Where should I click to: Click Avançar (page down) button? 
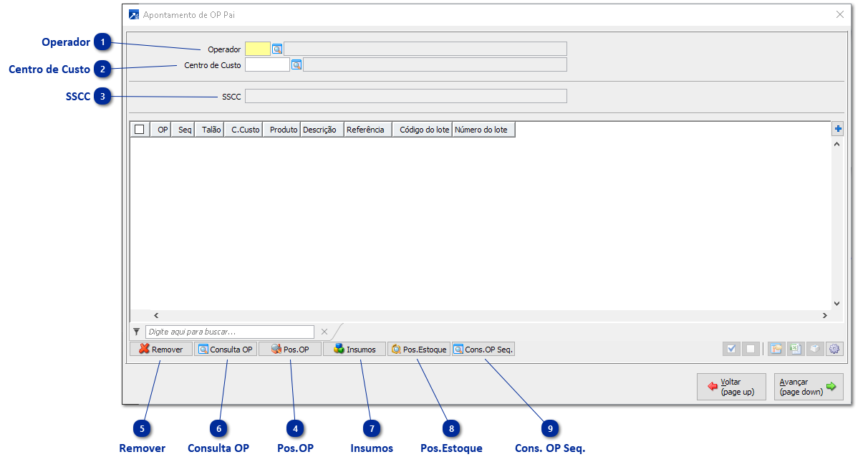(x=809, y=387)
